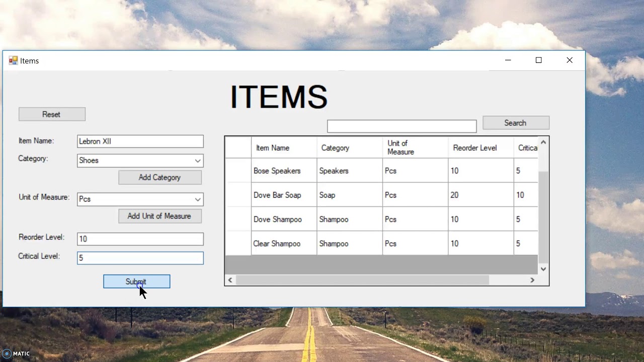Viewport: 644px width, 362px height.
Task: Click critical level 10 in Dove Bar Soap row
Action: click(526, 195)
